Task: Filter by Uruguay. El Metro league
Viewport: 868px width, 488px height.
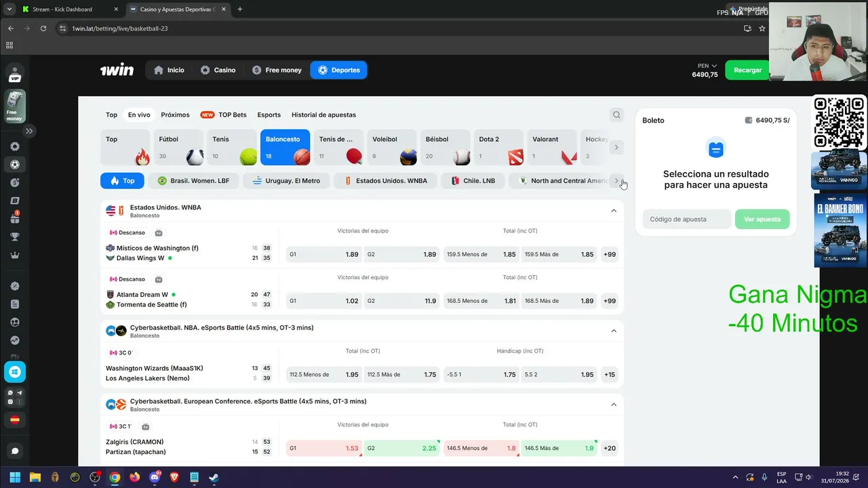Action: (286, 181)
